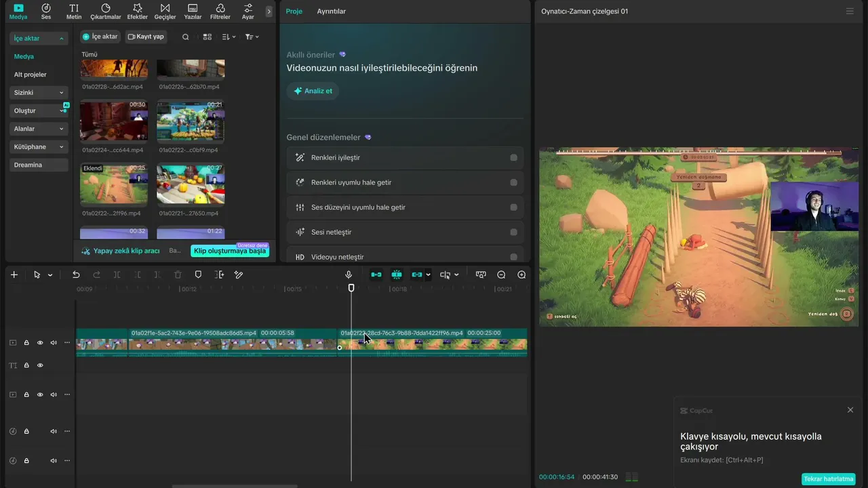Click the Tekrar hatırlatma button

click(x=829, y=479)
